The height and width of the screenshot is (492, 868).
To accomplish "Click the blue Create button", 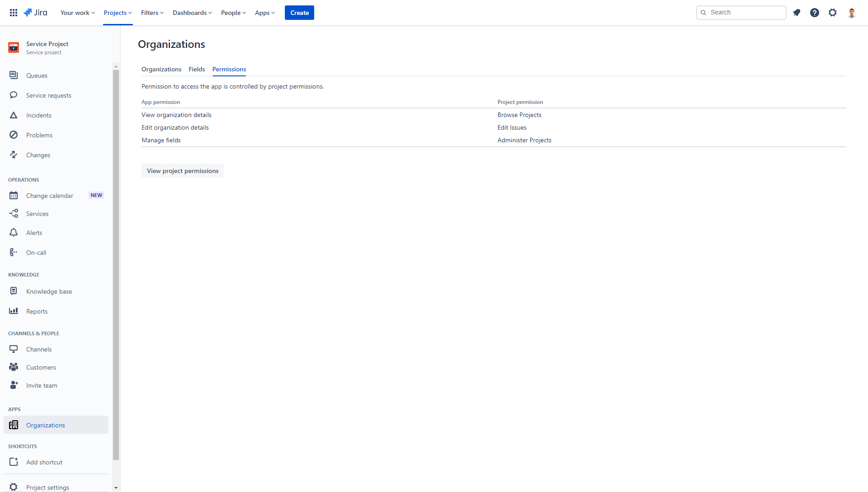I will tap(299, 13).
